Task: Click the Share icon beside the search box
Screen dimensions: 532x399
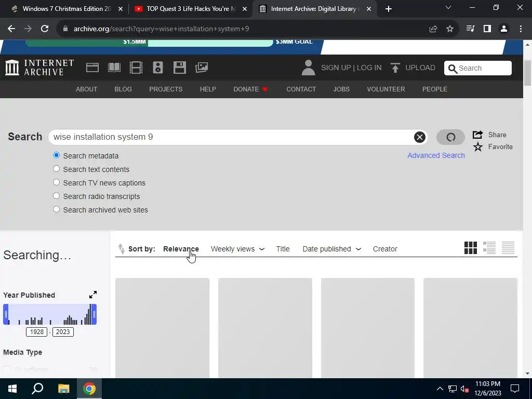Action: pyautogui.click(x=478, y=135)
